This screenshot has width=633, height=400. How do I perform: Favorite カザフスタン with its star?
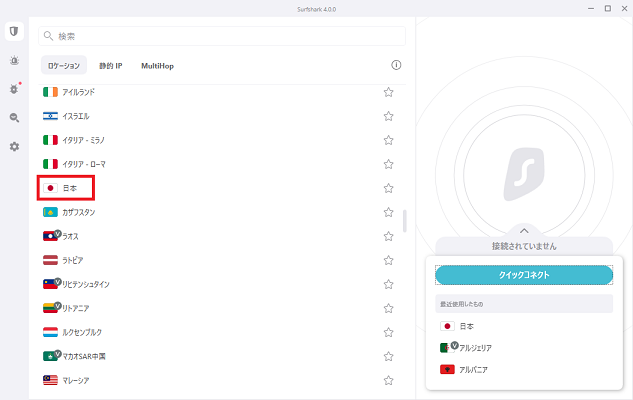point(388,212)
